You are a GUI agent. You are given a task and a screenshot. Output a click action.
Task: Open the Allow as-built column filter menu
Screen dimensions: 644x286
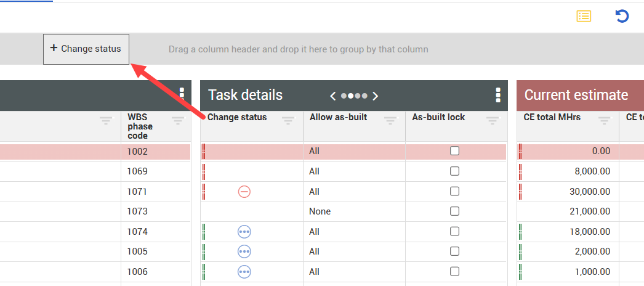[390, 120]
